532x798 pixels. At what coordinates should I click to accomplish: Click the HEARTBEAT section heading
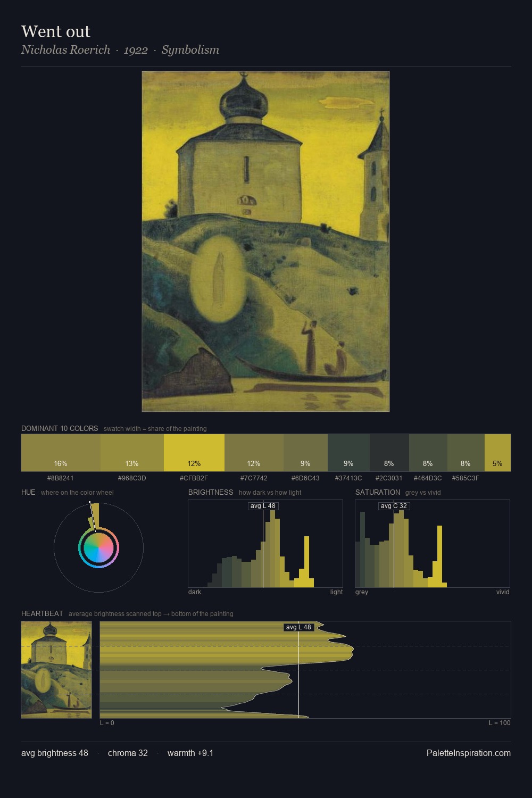[x=42, y=613]
